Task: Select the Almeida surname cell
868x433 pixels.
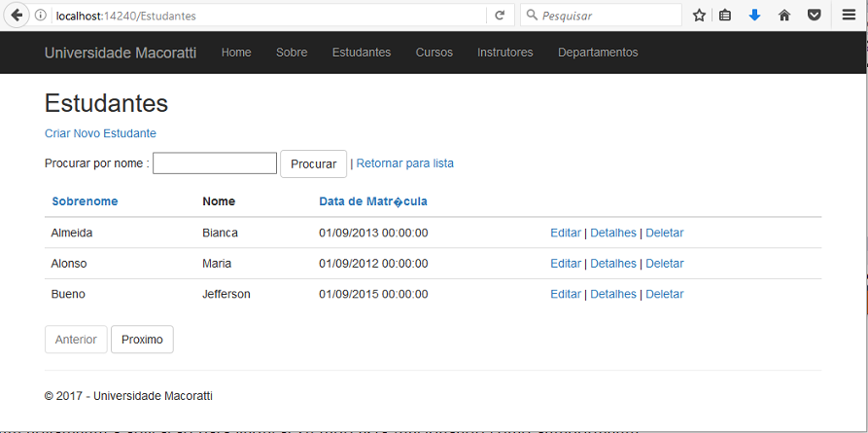Action: click(x=72, y=233)
